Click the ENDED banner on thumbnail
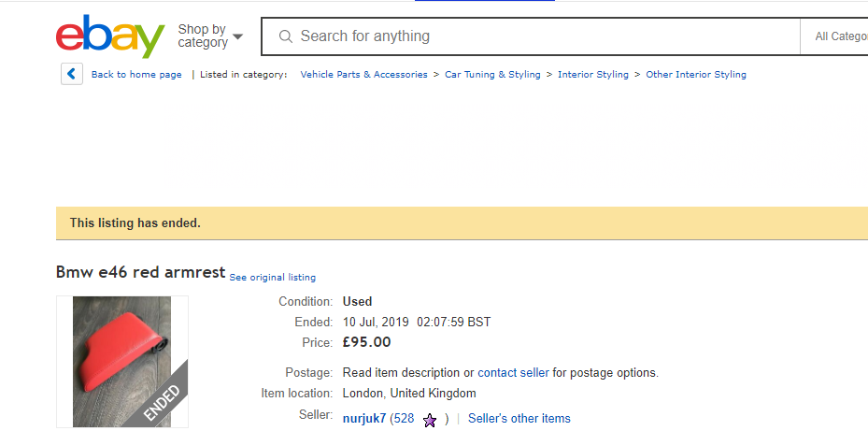 tap(163, 402)
